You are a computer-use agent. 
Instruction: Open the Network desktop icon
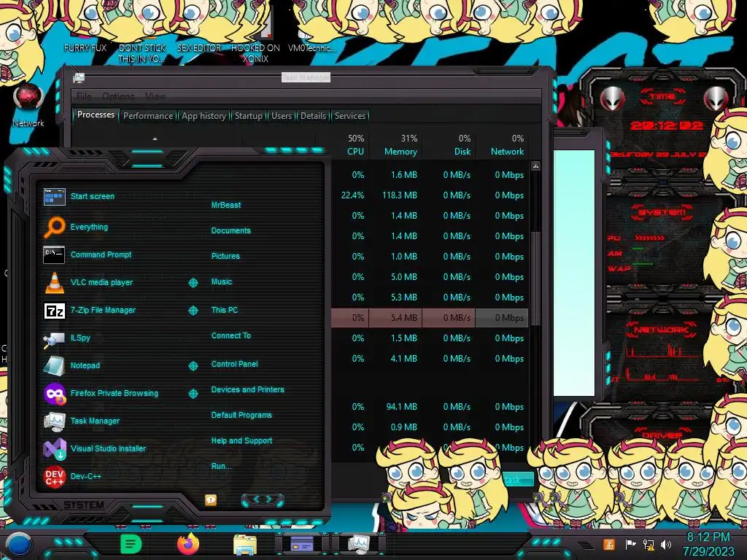pyautogui.click(x=28, y=106)
